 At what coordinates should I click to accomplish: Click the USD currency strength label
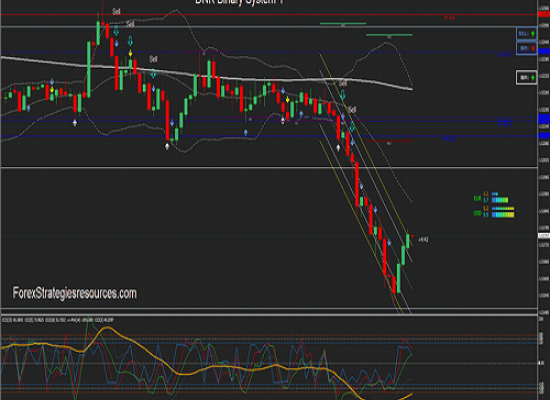[477, 213]
